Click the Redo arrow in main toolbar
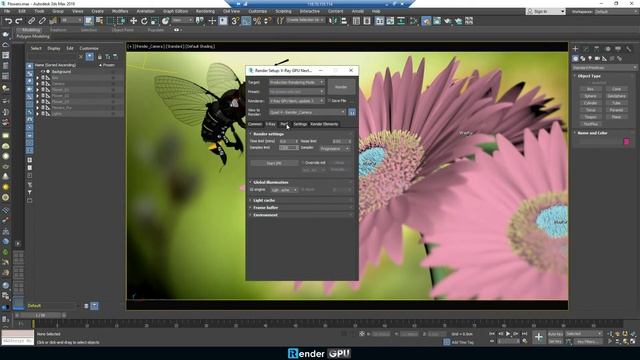Screen dimensions: 640x360 click(x=19, y=21)
